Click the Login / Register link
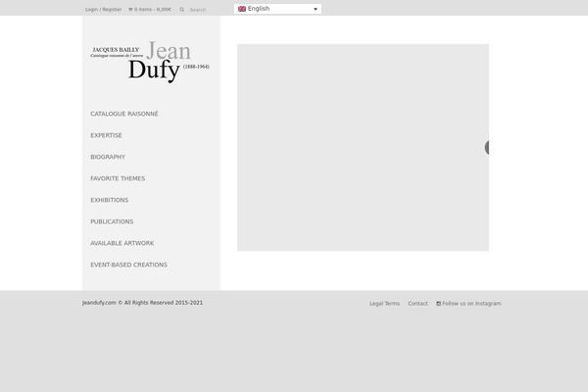 (103, 10)
